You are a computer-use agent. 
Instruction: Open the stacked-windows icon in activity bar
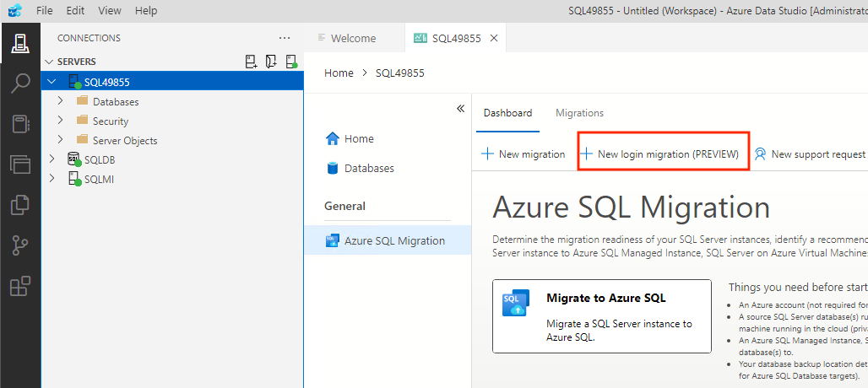(20, 164)
